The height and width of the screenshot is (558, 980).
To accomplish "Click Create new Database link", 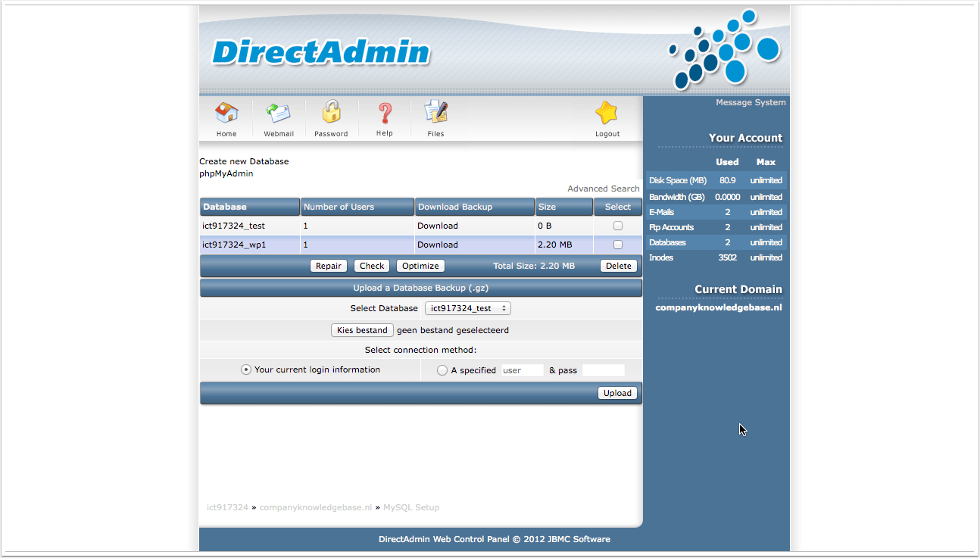I will tap(244, 161).
